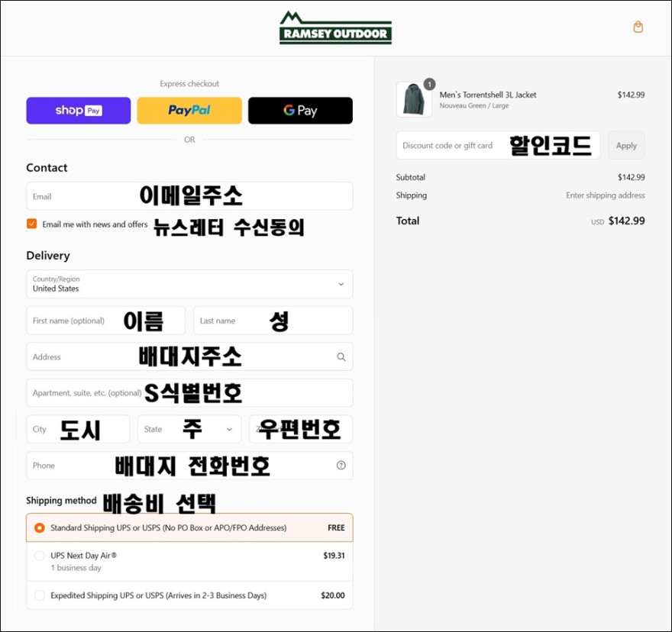Click the $20.00 expedited shipping price
Screen dimensions: 672x632
point(333,595)
